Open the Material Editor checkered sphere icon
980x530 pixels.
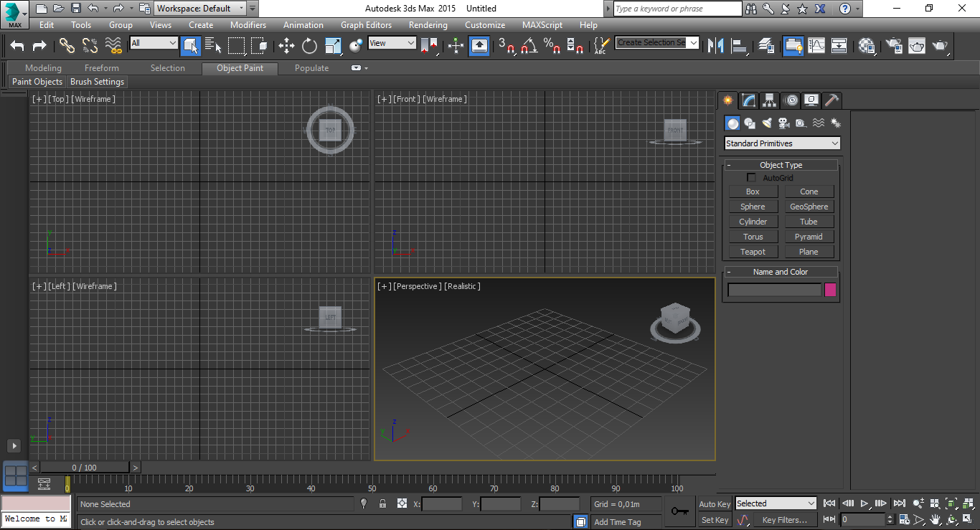867,46
